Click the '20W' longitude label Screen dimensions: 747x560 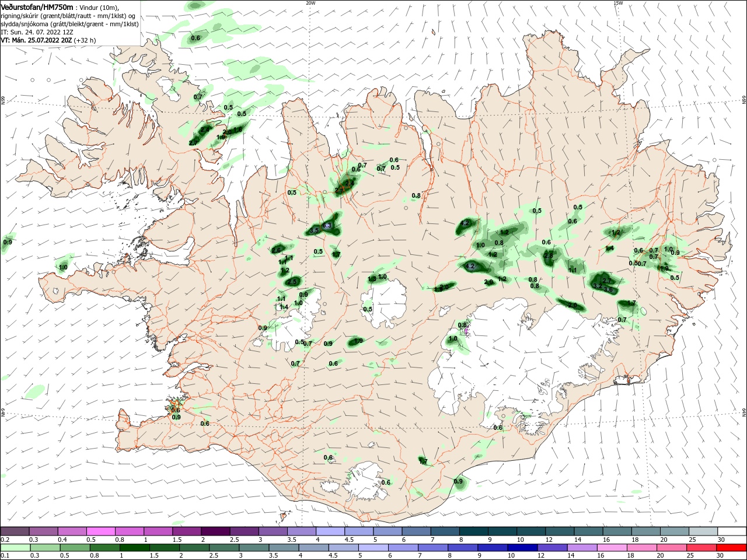[310, 3]
